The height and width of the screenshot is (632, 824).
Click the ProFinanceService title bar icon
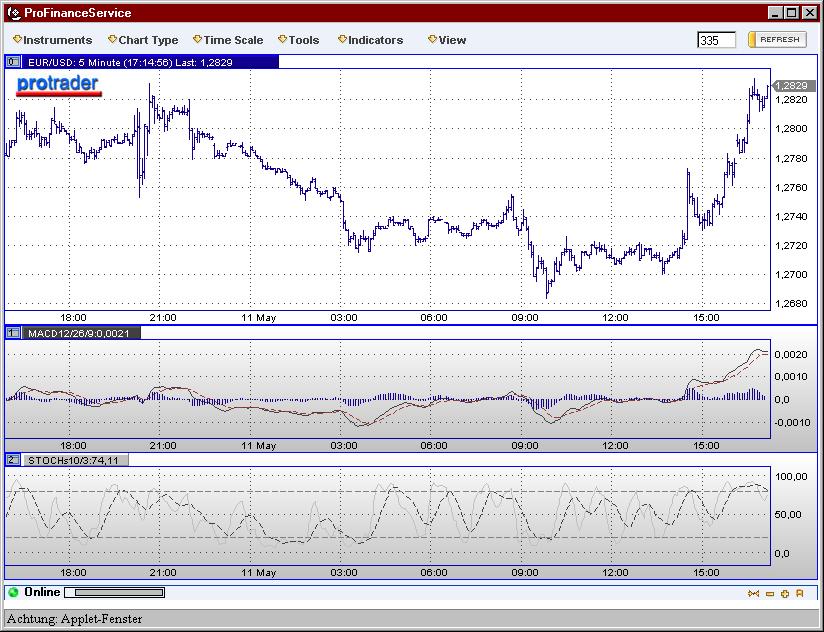[x=14, y=13]
